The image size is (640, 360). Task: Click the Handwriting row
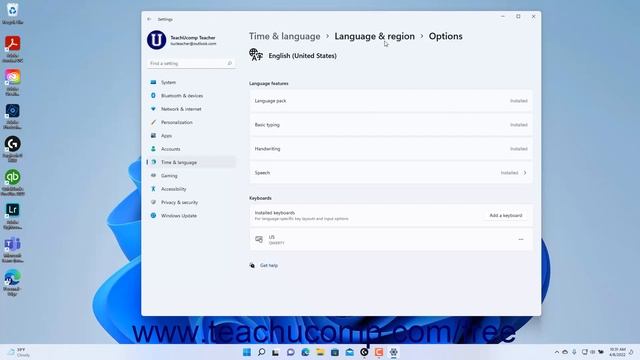391,149
